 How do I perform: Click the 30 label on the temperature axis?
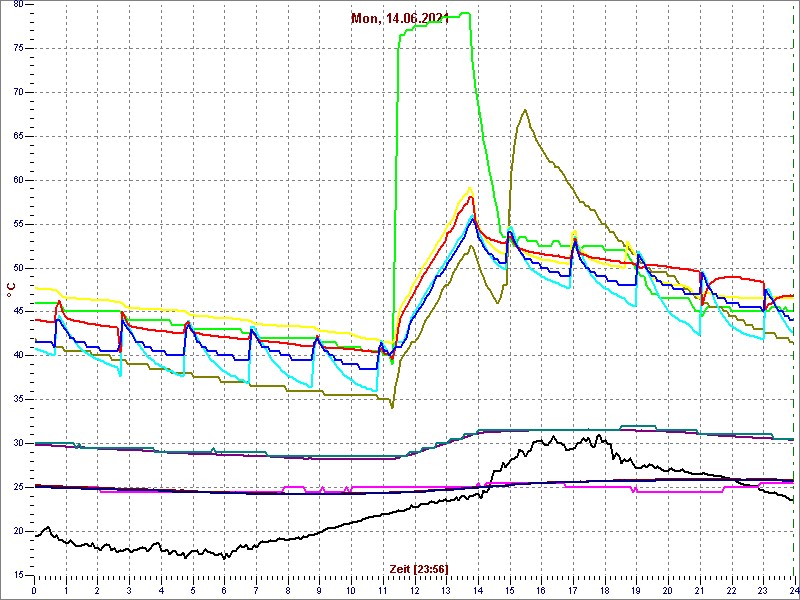(x=19, y=443)
